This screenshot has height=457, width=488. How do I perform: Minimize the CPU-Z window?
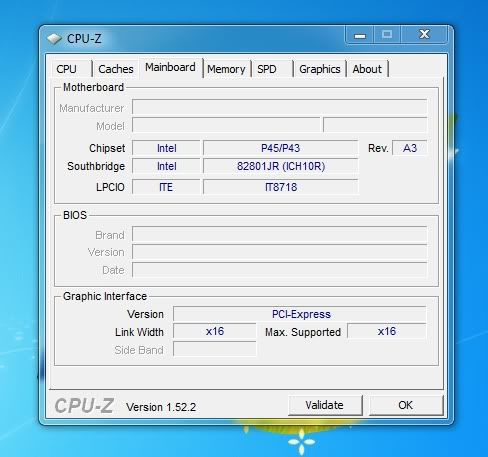click(x=360, y=35)
